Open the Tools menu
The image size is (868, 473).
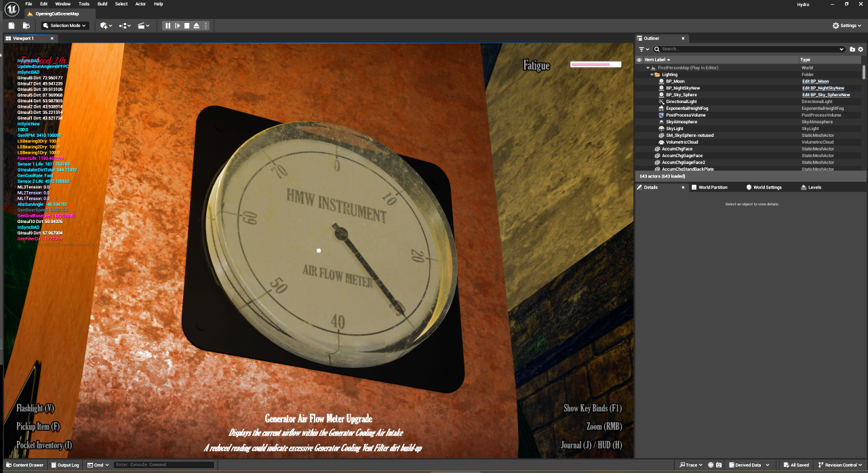click(x=84, y=4)
